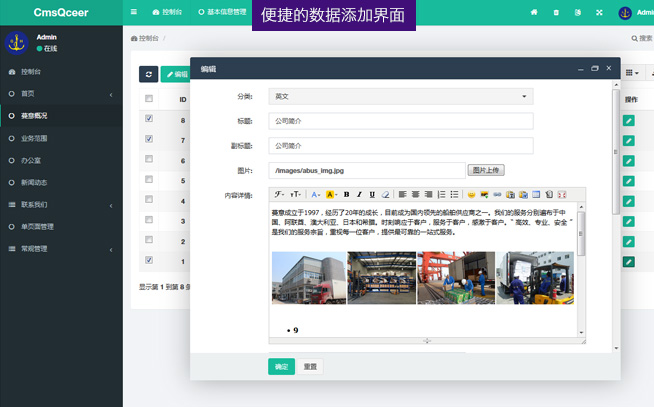Toggle the select-all checkbox in the table header
Screen dimensions: 654x407
click(149, 98)
